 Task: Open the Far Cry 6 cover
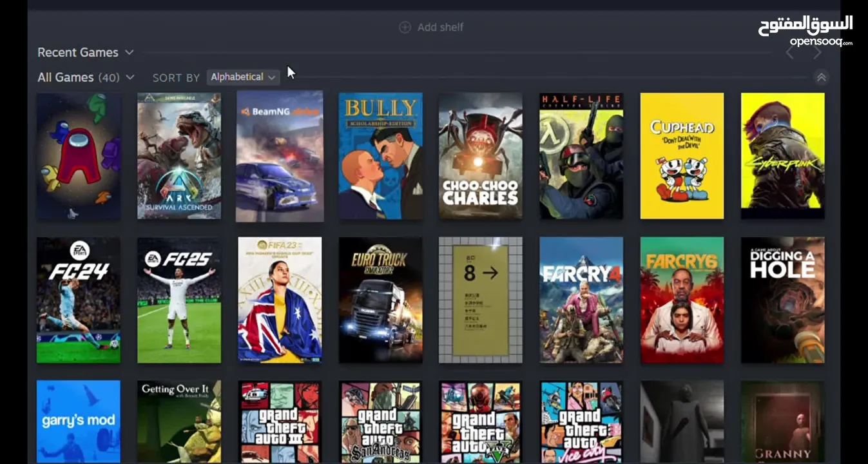click(x=682, y=300)
